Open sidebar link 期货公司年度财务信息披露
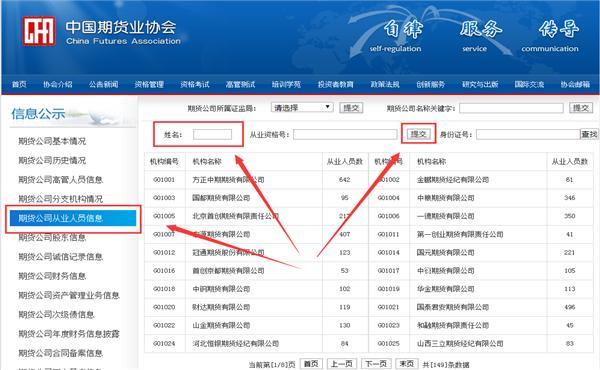Screen dimensions: 600x370 tap(69, 334)
